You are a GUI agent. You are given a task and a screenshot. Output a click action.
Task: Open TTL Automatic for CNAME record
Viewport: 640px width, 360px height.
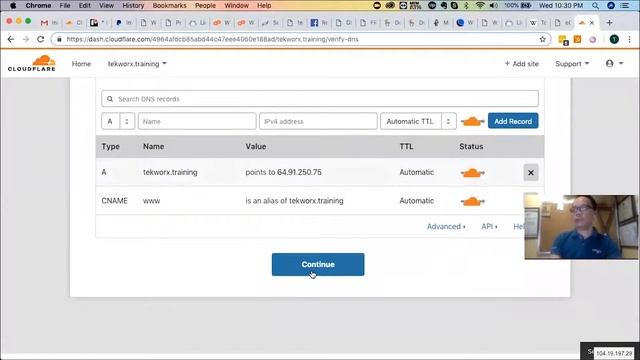click(416, 201)
